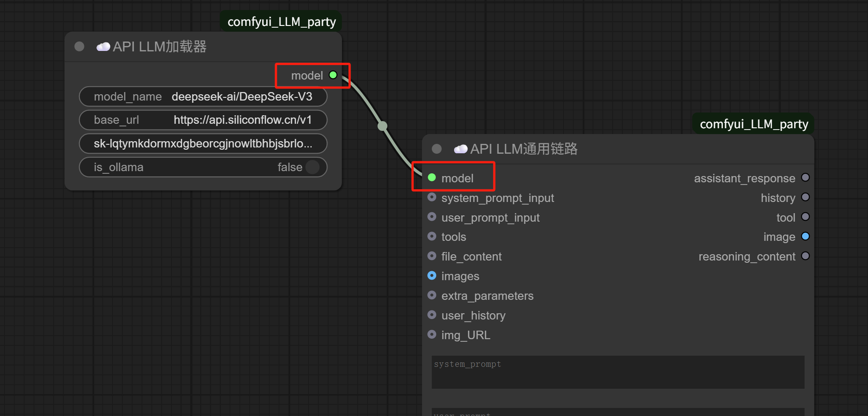This screenshot has height=416, width=868.
Task: Click the comfyui_LLM_party badge above the loader node
Action: (x=281, y=21)
